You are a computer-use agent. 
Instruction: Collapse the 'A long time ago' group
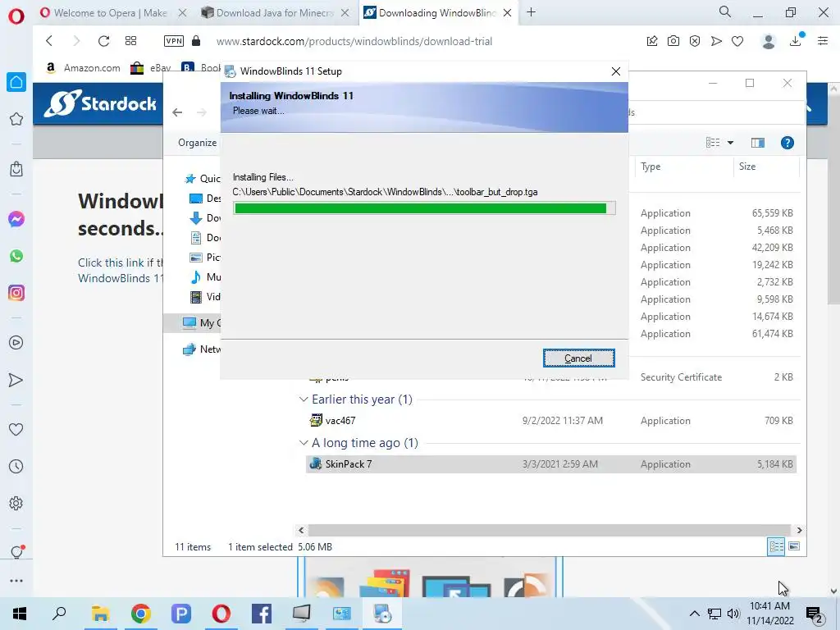(x=304, y=442)
